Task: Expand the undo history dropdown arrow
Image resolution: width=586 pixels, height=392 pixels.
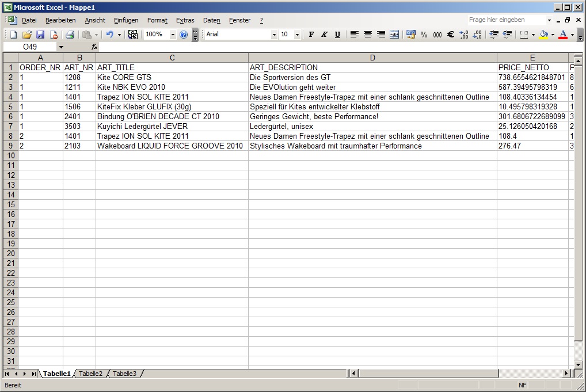Action: 119,35
